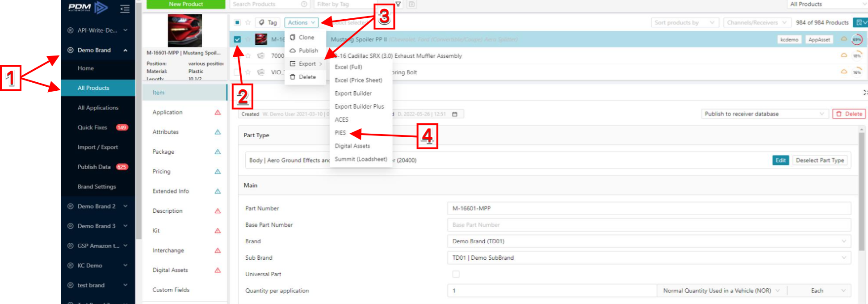
Task: Open the Item tab in the product sections
Action: [x=185, y=93]
